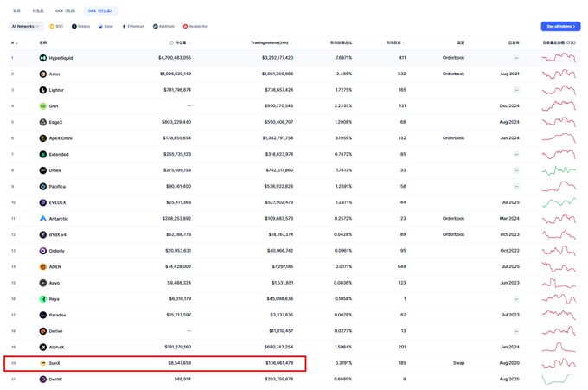Sort by the # rank column
The width and height of the screenshot is (588, 390).
[x=14, y=42]
